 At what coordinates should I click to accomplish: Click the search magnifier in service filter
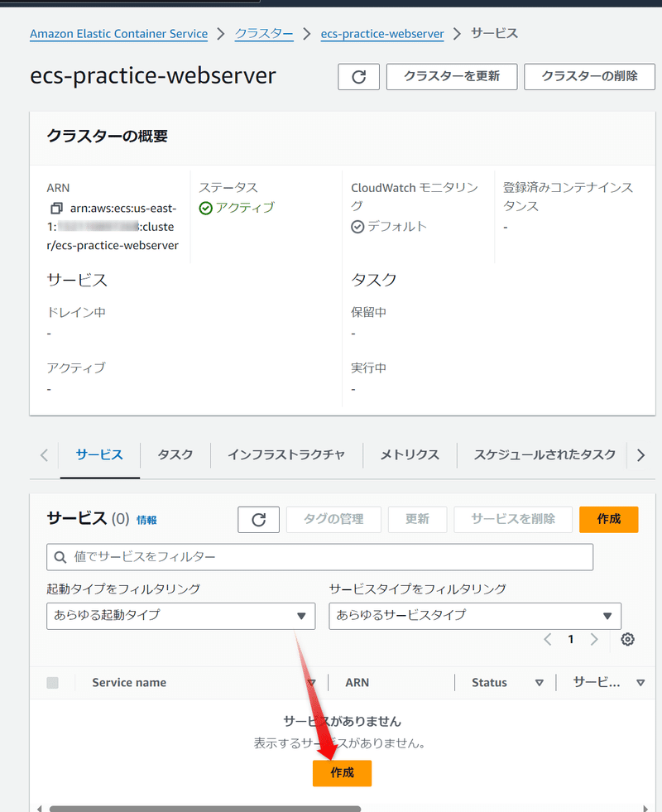[60, 557]
